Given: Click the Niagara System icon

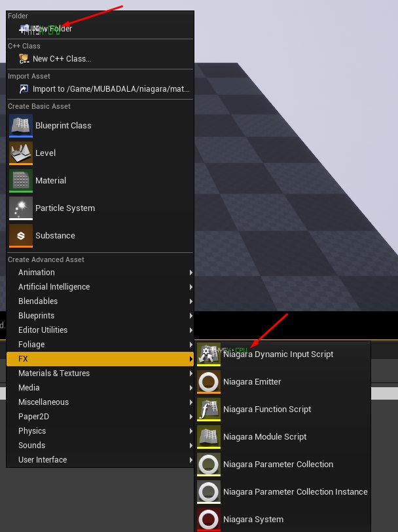Looking at the screenshot, I should [209, 519].
